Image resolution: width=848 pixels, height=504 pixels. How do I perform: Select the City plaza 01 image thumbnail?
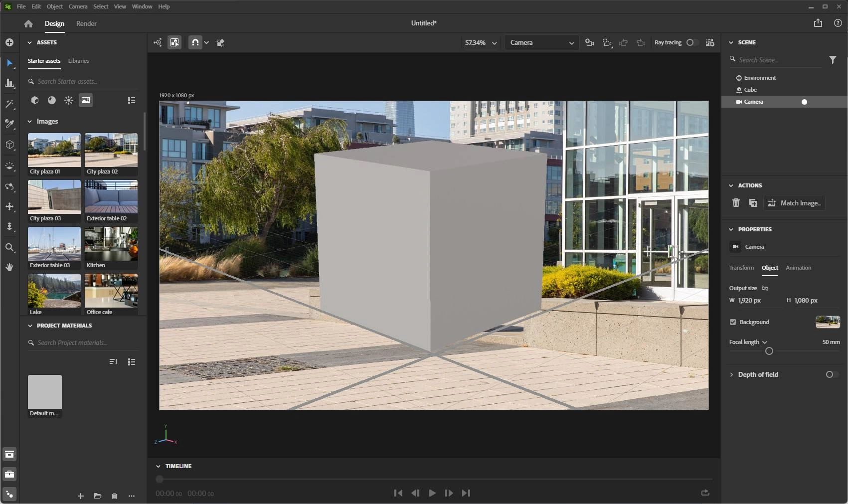[x=54, y=150]
